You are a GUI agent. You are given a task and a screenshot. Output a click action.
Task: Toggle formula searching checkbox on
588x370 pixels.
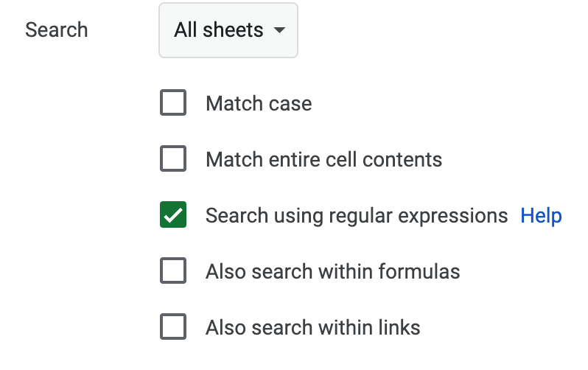coord(173,271)
